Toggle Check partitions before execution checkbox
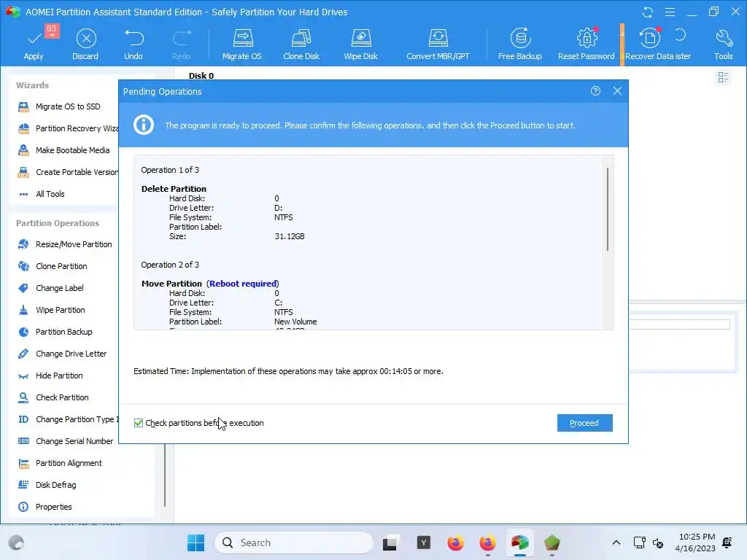747x560 pixels. click(139, 423)
